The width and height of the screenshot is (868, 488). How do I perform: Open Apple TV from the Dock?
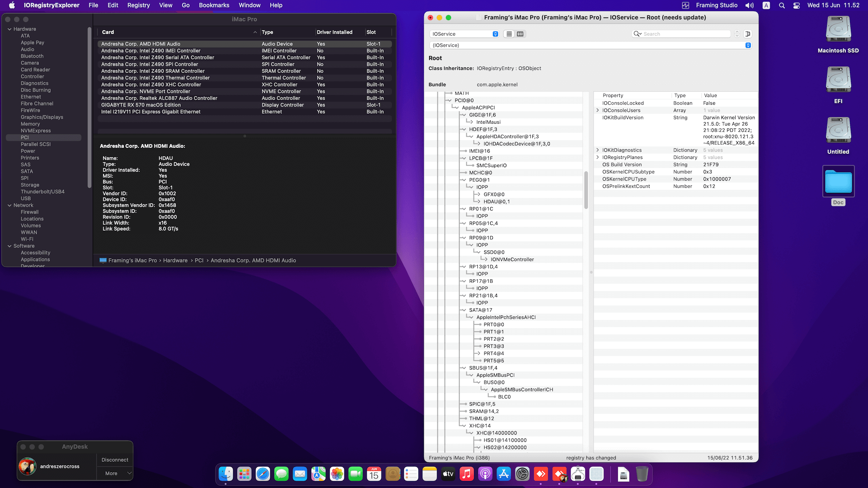pos(448,474)
